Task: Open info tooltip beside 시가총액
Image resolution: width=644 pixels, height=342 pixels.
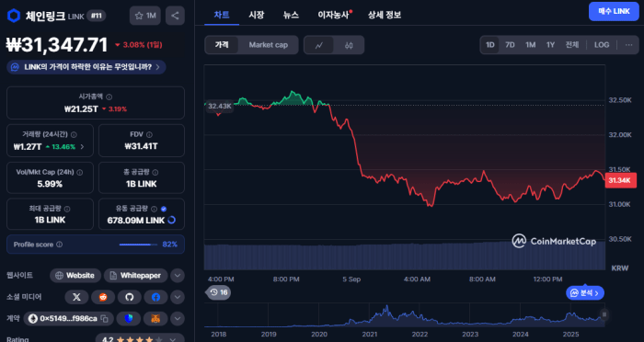Action: point(109,97)
